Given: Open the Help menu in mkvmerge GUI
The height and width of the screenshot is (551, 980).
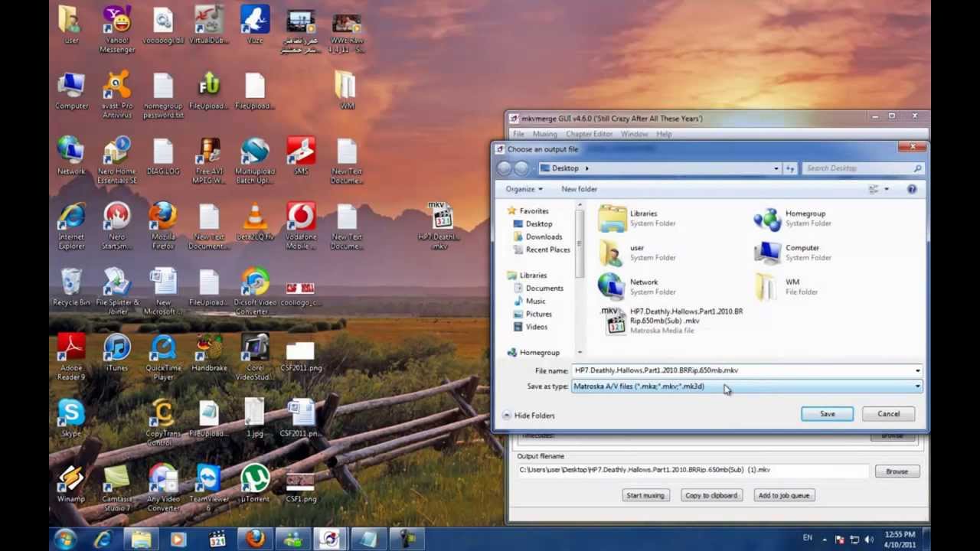Looking at the screenshot, I should tap(664, 134).
